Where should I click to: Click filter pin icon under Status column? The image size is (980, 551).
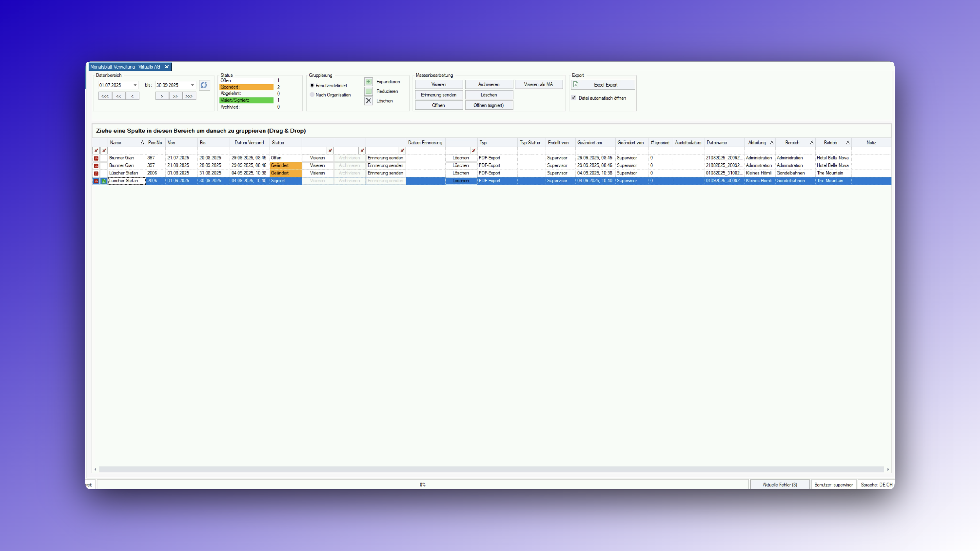click(330, 151)
